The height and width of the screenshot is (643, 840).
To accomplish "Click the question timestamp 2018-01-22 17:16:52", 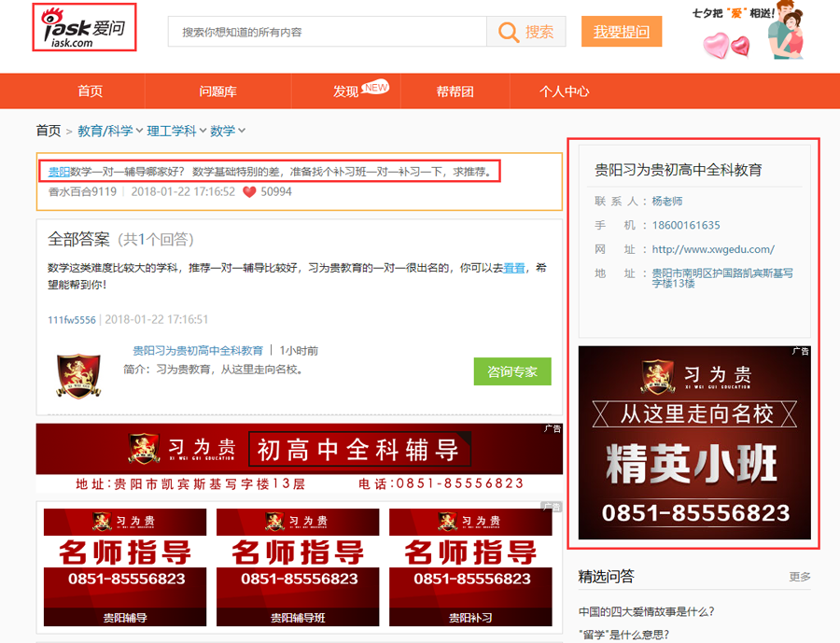I will [x=183, y=192].
